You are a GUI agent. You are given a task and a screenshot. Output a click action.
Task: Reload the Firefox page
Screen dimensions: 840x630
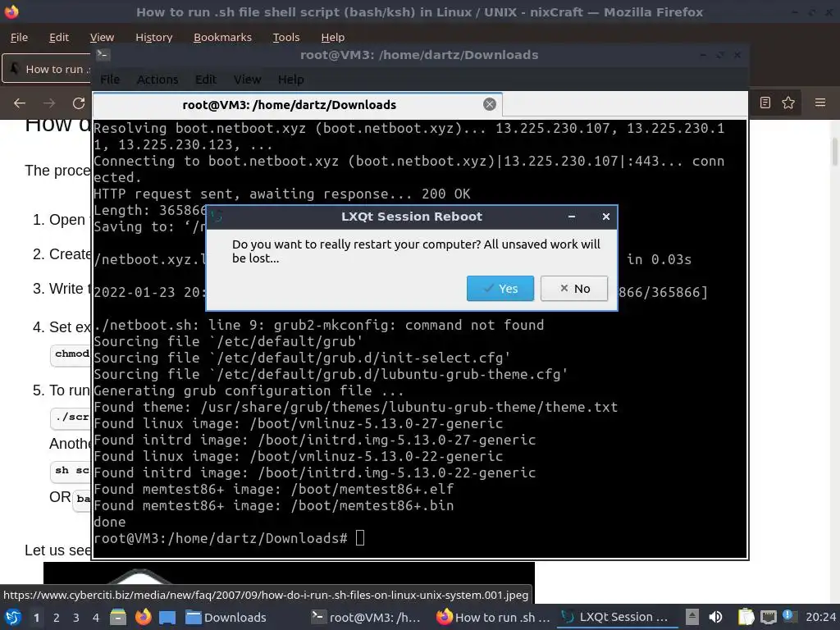tap(79, 103)
